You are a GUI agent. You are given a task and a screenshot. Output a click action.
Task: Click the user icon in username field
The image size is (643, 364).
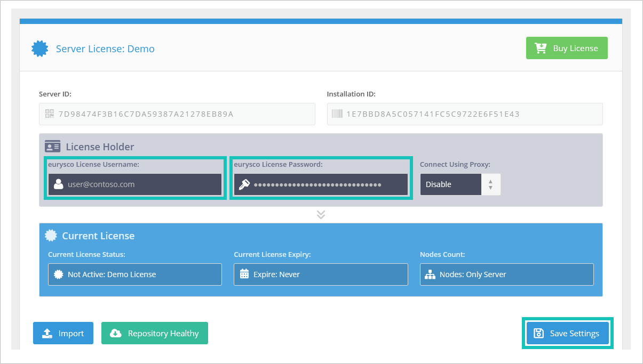(59, 184)
